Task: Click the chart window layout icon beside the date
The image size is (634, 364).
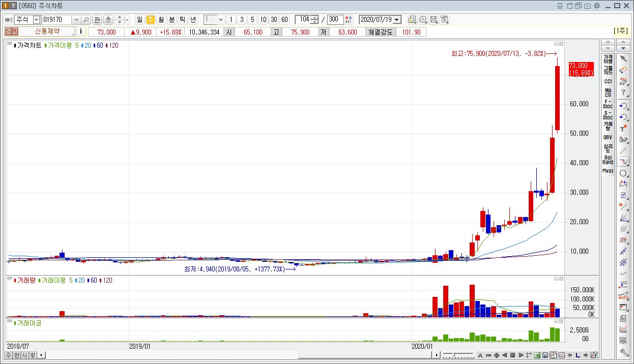Action: [x=412, y=19]
